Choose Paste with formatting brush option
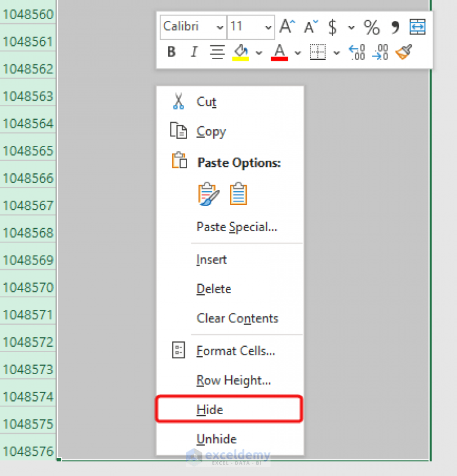Viewport: 457px width, 476px height. (x=209, y=194)
